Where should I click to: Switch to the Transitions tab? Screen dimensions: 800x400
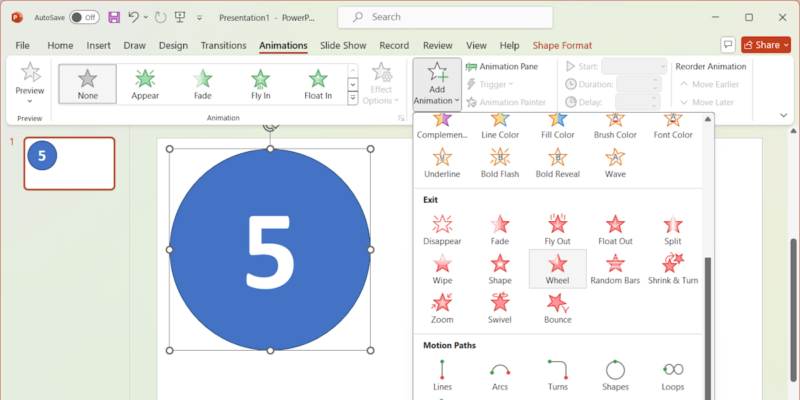click(223, 45)
